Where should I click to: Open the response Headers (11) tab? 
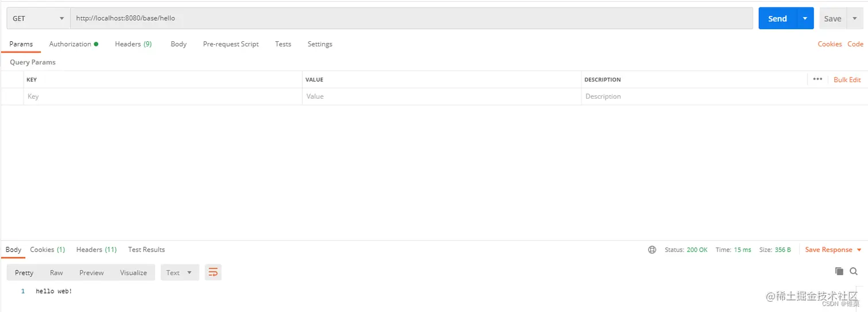click(96, 249)
